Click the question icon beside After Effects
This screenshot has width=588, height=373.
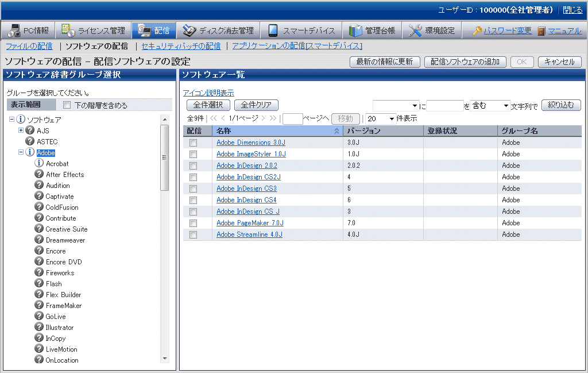tap(39, 174)
